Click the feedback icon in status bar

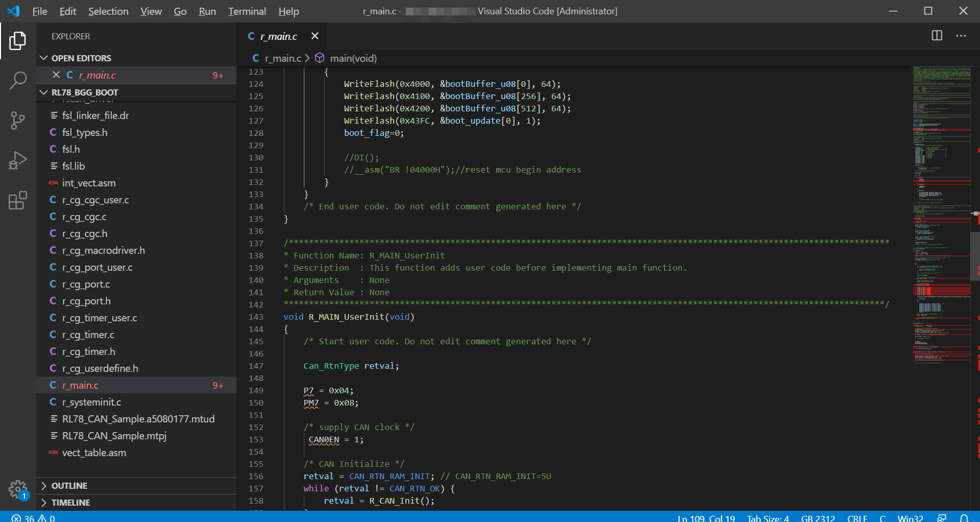click(x=942, y=518)
